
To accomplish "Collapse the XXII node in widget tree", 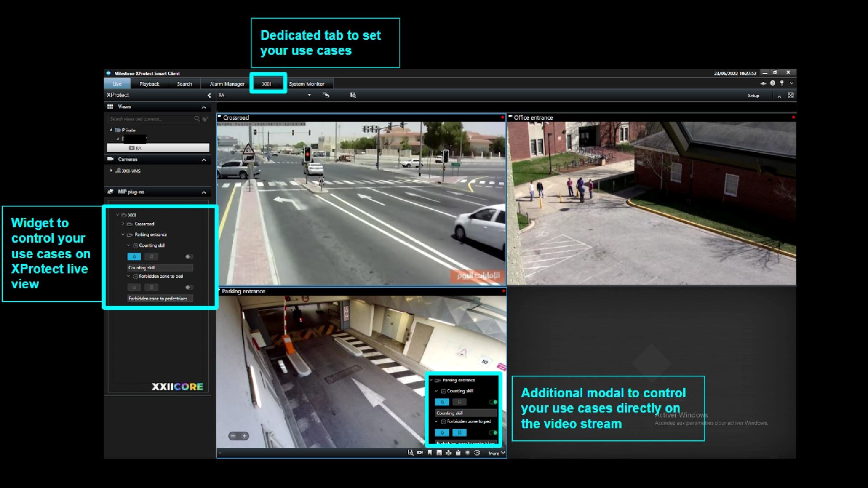I will [x=118, y=215].
